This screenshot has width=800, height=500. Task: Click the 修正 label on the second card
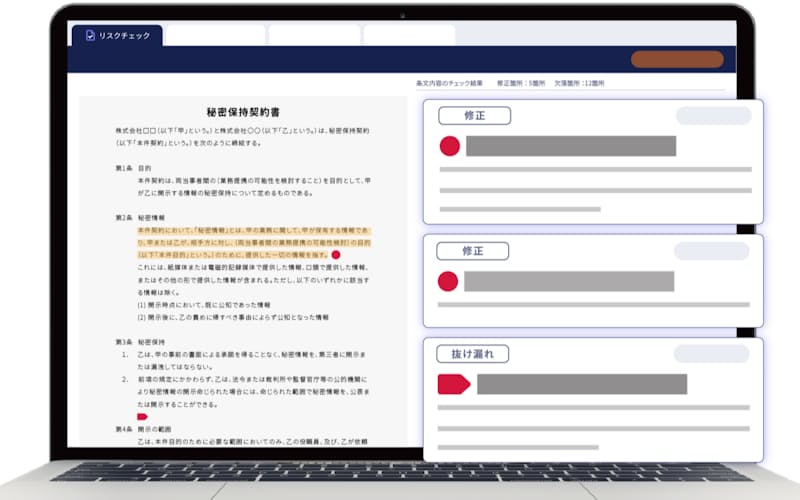point(474,251)
